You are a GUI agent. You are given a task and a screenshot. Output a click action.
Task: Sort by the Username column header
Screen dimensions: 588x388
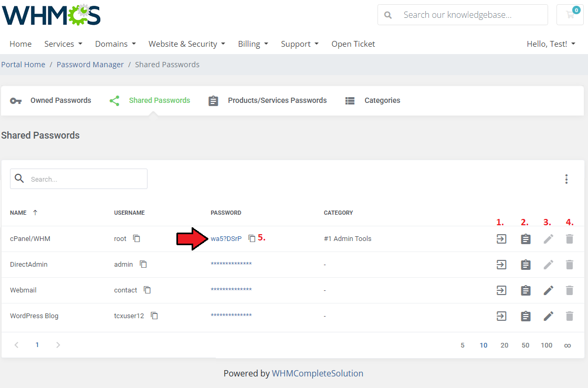coord(129,213)
